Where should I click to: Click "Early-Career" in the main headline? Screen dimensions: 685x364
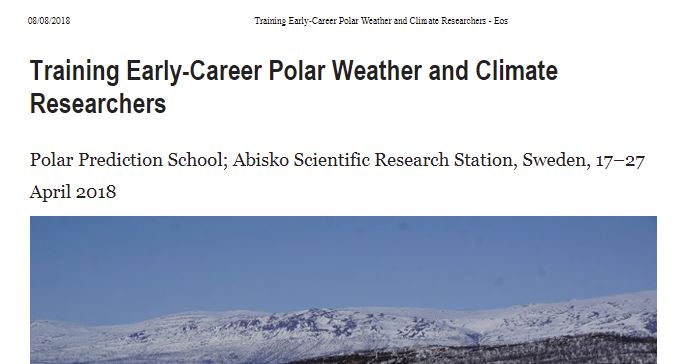click(x=194, y=71)
